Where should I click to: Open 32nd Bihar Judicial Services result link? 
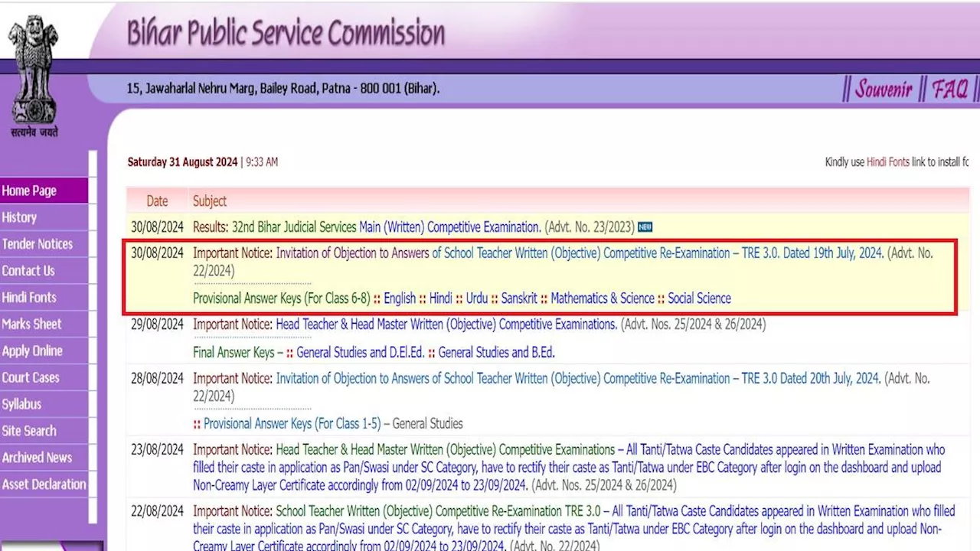coord(294,227)
